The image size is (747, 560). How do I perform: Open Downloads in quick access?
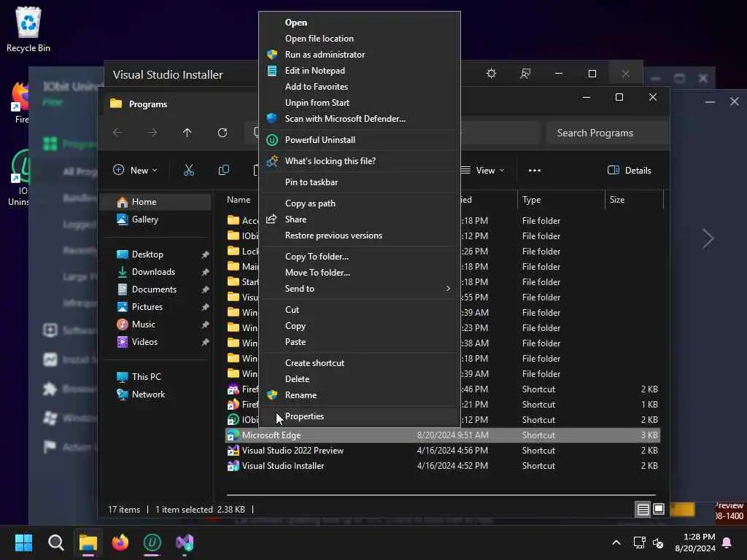[153, 272]
